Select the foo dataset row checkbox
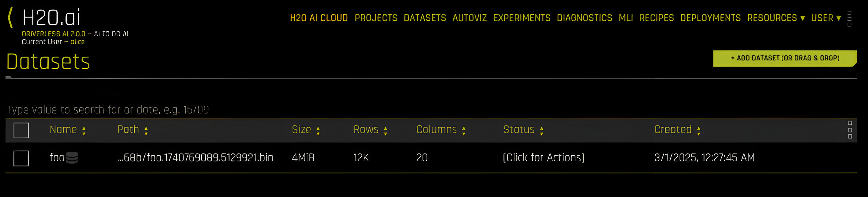The image size is (868, 197). coord(21,158)
